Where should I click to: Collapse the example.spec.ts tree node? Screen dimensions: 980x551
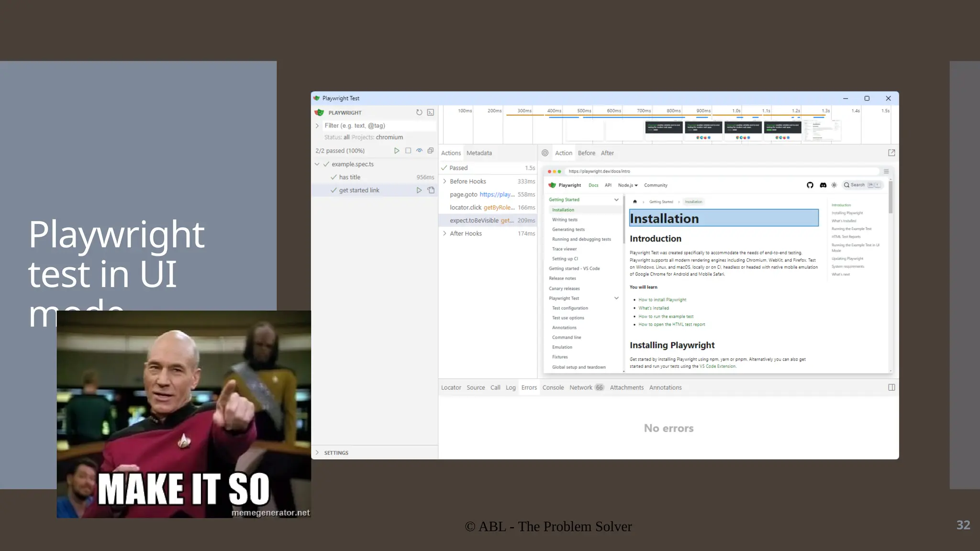(x=317, y=164)
